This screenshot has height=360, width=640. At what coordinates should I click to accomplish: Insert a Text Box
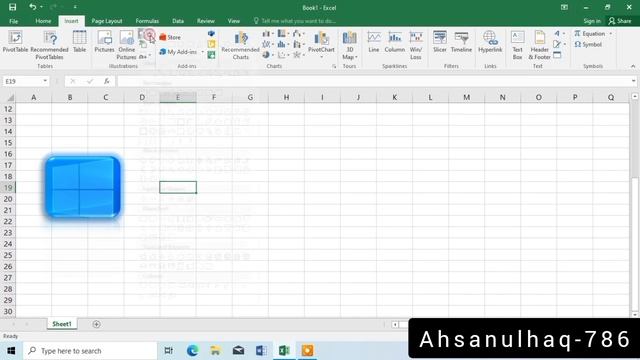tap(518, 45)
